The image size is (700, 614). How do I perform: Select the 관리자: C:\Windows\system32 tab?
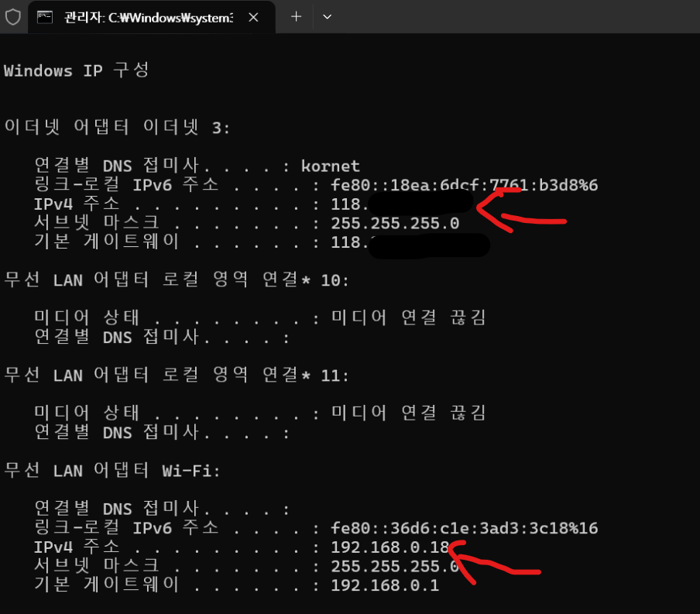[x=151, y=17]
